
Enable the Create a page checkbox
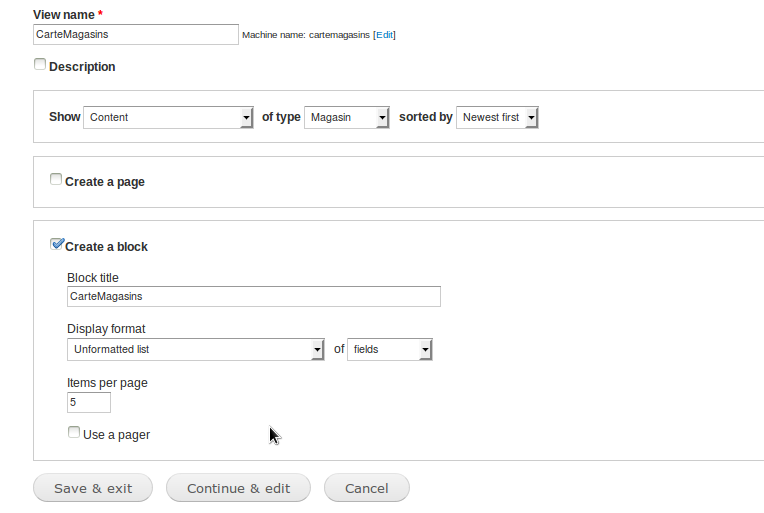pyautogui.click(x=56, y=179)
